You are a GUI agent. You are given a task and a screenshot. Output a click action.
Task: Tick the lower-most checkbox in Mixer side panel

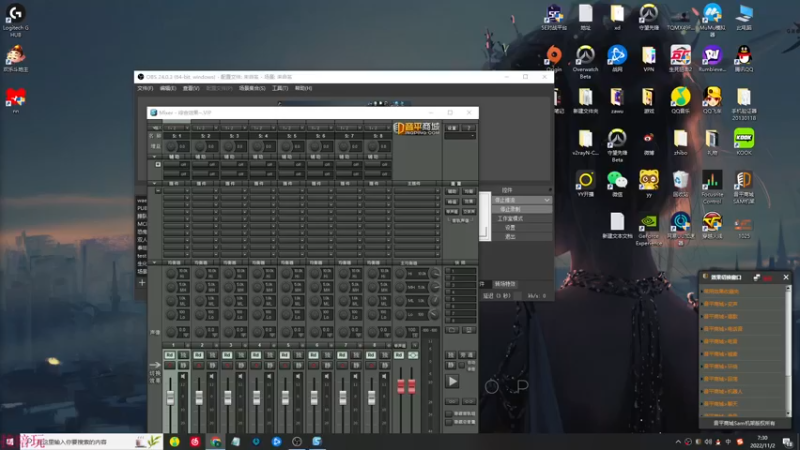pyautogui.click(x=449, y=422)
